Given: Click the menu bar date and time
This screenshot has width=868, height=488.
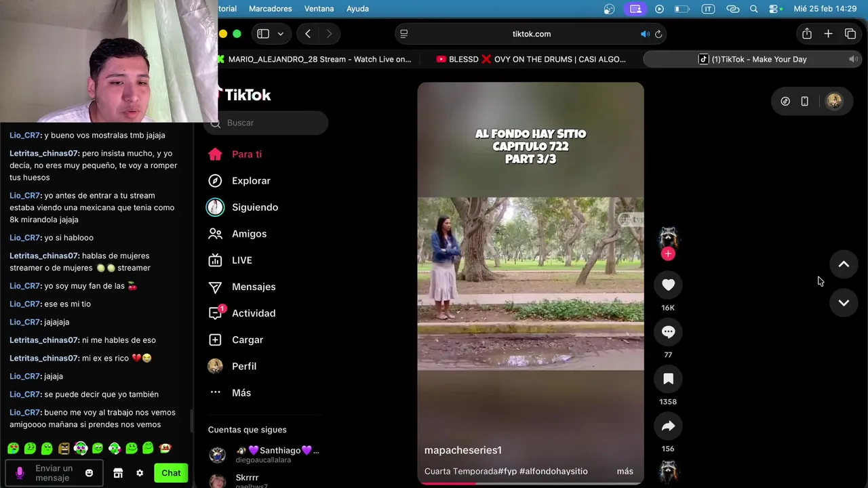Looking at the screenshot, I should (825, 9).
